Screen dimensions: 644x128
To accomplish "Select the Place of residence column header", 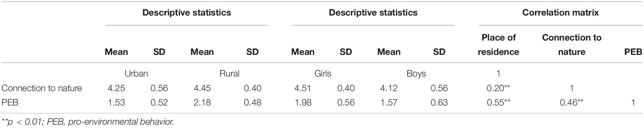I will [x=498, y=44].
